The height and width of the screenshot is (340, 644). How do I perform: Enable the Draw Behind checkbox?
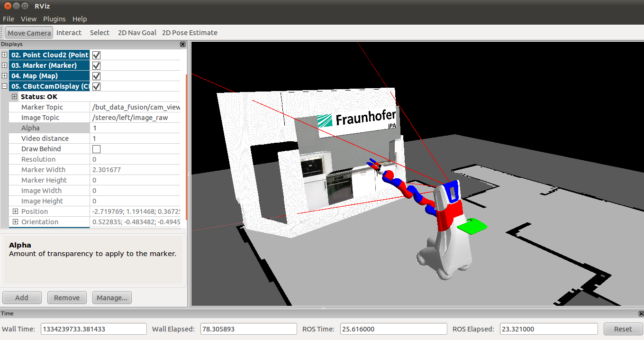click(x=96, y=149)
